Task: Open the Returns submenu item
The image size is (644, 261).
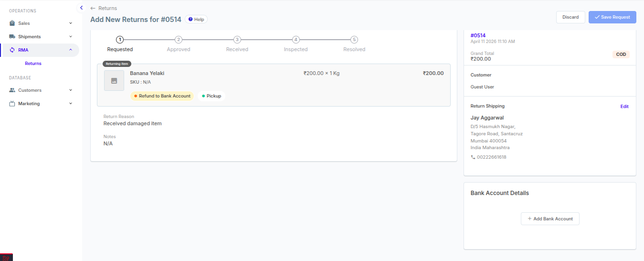Action: (x=33, y=63)
